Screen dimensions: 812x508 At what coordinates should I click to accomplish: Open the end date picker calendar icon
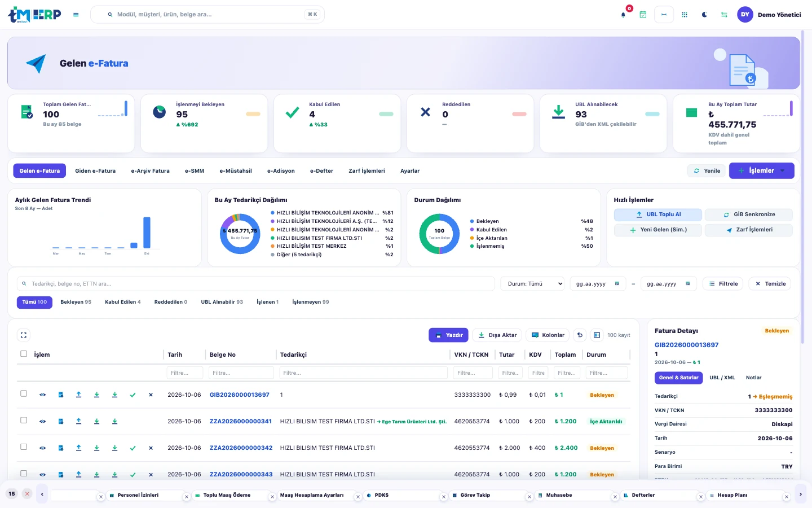tap(687, 283)
